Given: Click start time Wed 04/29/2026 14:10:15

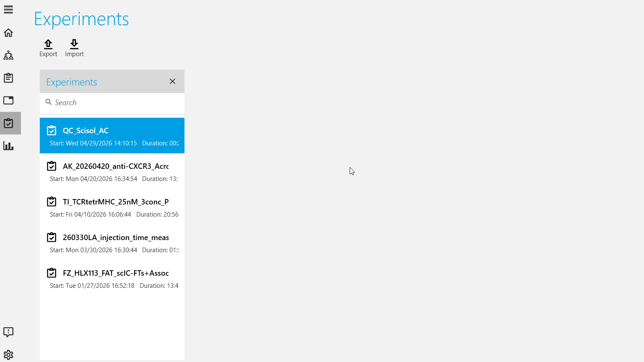Looking at the screenshot, I should click(x=93, y=143).
